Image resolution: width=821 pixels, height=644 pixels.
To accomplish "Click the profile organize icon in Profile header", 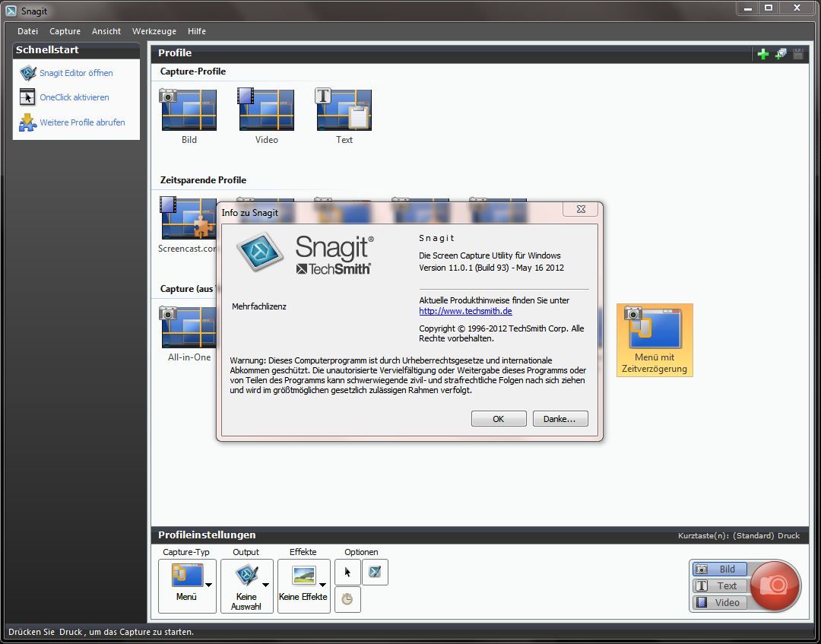I will click(781, 53).
